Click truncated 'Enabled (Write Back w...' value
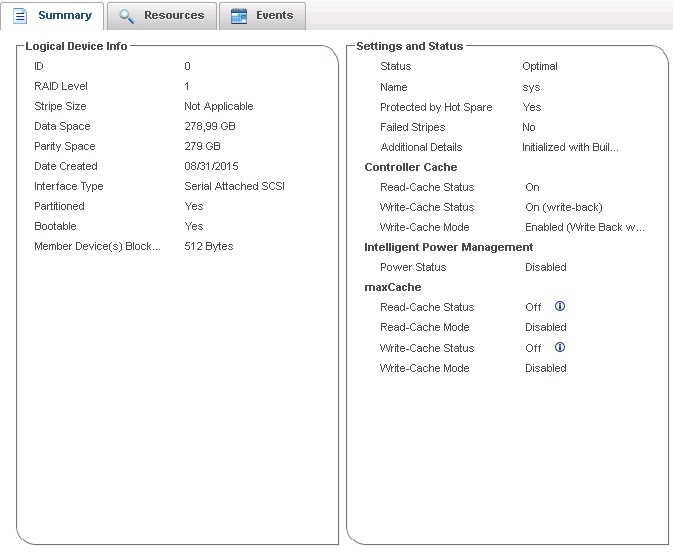 585,227
